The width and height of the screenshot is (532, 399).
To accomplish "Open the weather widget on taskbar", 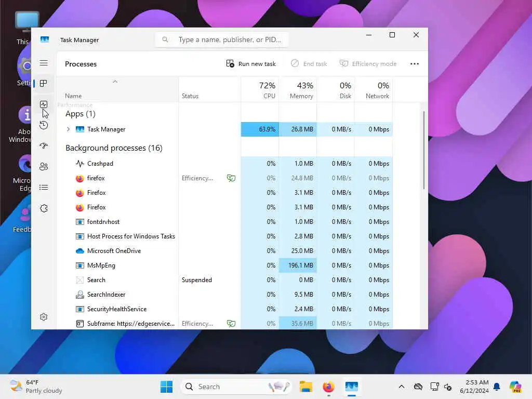I will coord(36,387).
